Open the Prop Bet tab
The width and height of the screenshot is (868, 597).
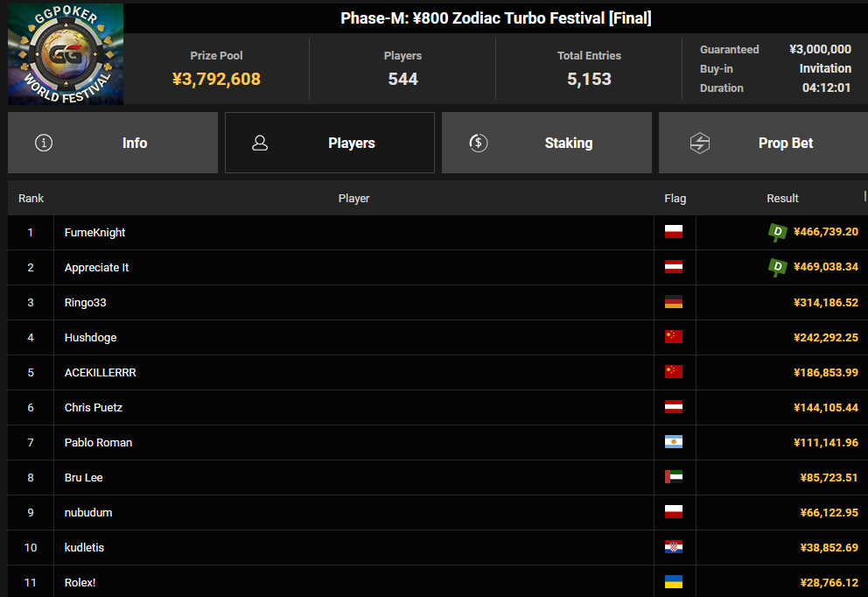pos(763,143)
